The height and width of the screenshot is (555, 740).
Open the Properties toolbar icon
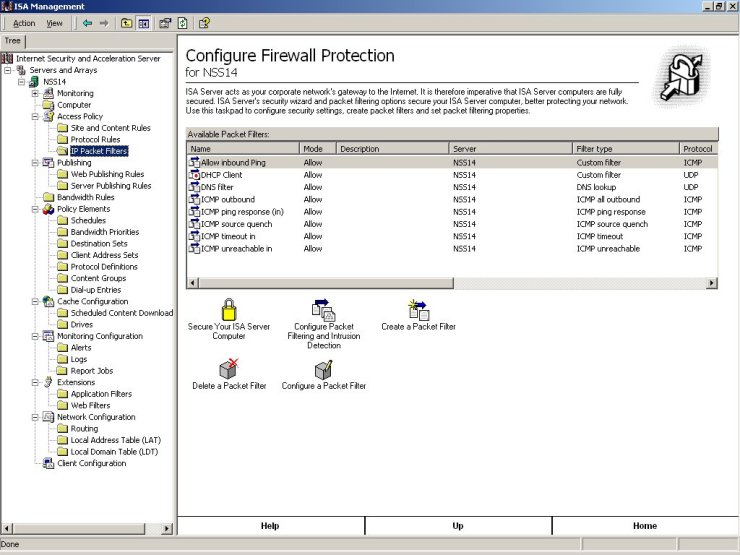(x=165, y=23)
